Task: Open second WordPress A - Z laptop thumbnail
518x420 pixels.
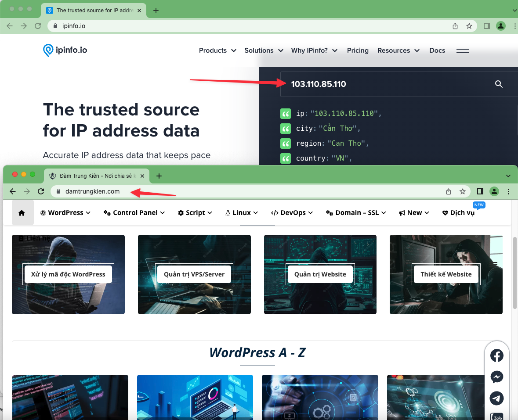Action: click(195, 397)
